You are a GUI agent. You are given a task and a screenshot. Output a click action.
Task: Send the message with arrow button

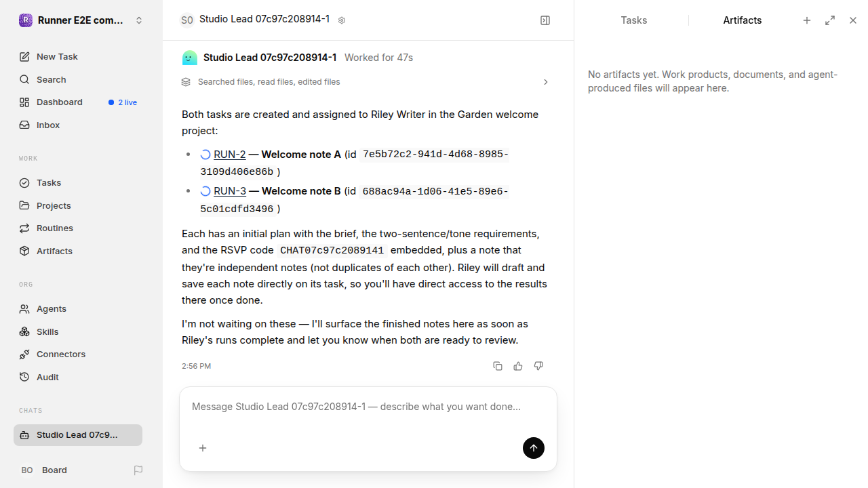[x=534, y=448]
